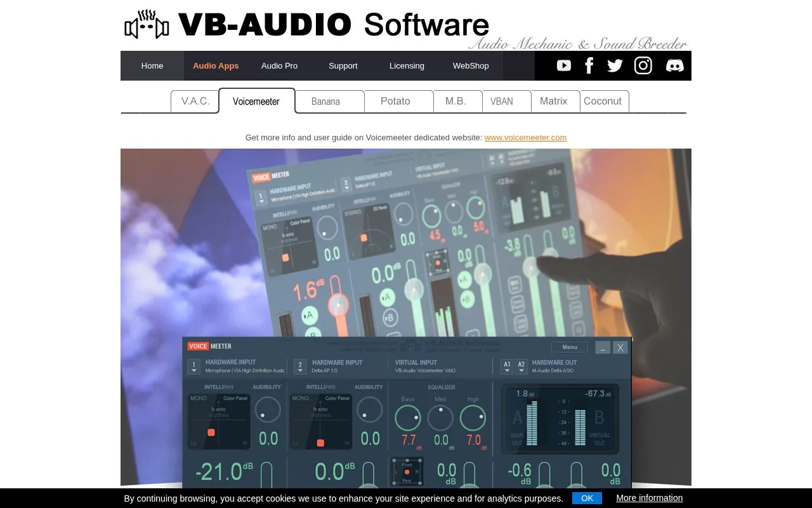Viewport: 812px width, 508px height.
Task: Open Hardware Input 2 device selector
Action: (300, 366)
